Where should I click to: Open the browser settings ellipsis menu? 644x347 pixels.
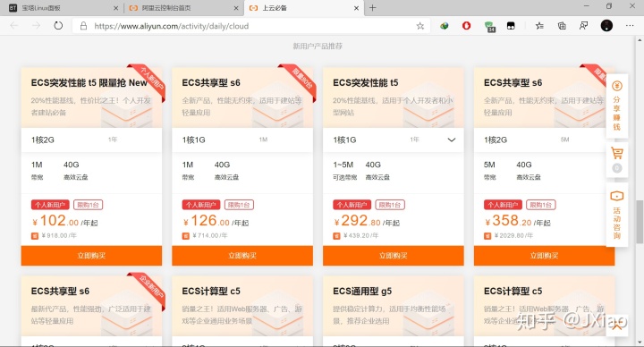[x=630, y=26]
